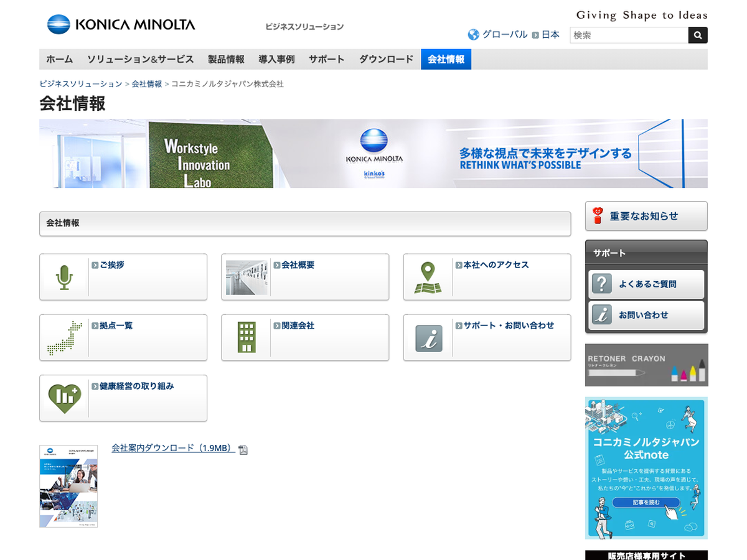The width and height of the screenshot is (747, 560).
Task: Click the Japan map icon for 拠点一覧
Action: [x=64, y=338]
